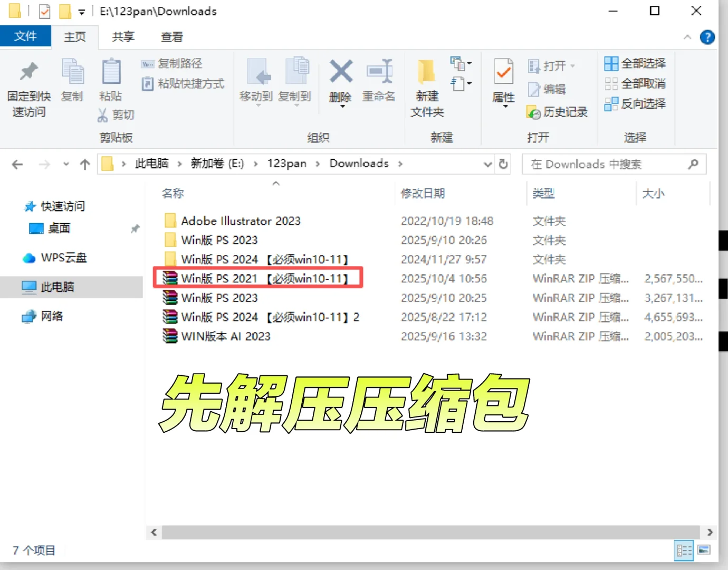728x570 pixels.
Task: Click the 重命名 (Rename) icon
Action: tap(379, 82)
